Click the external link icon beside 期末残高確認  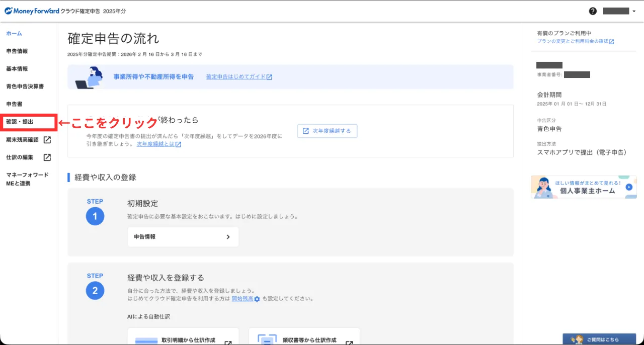tap(47, 140)
